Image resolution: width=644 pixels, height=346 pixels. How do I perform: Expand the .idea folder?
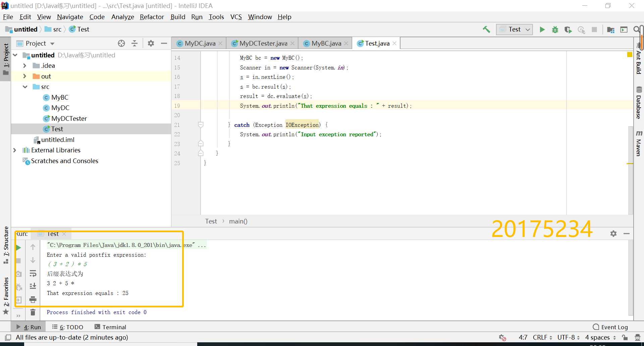(24, 66)
